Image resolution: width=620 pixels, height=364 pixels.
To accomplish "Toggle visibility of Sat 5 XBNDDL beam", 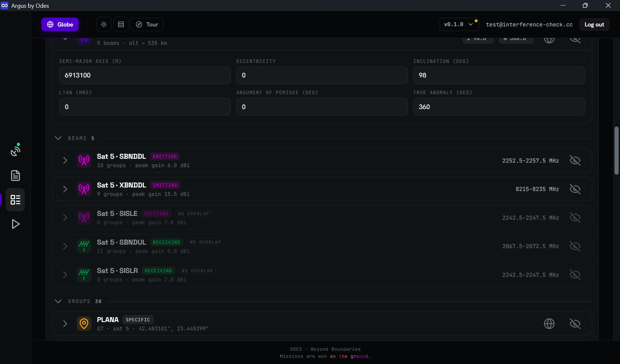I will point(575,189).
